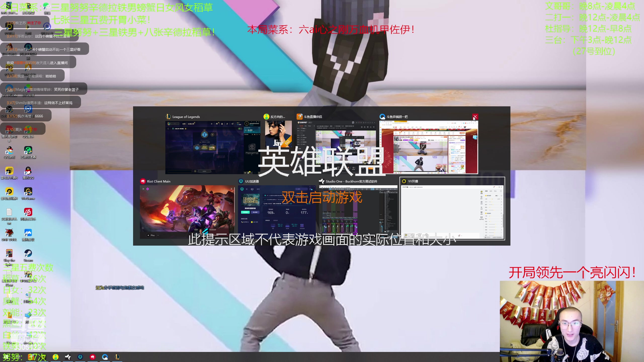Open the UP对战平台 desktop icon
This screenshot has width=644, height=362.
[x=28, y=277]
